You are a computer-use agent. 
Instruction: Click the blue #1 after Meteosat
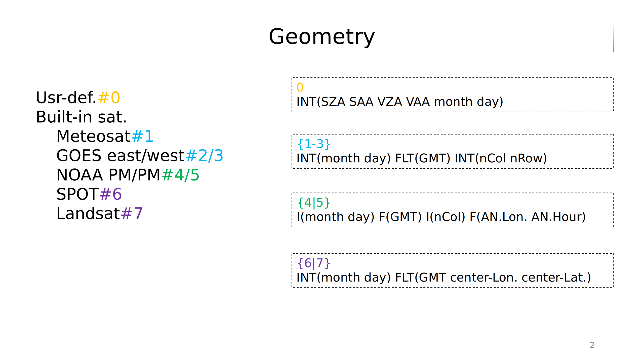tap(142, 136)
